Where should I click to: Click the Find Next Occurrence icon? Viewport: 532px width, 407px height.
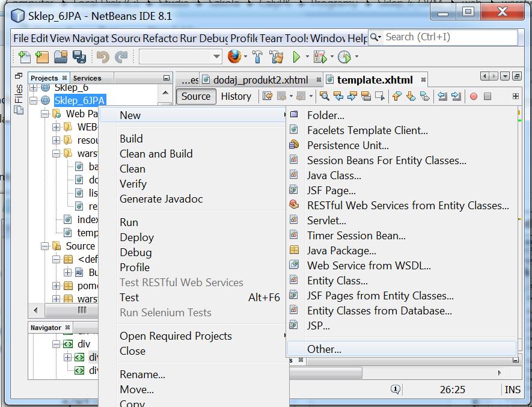[352, 96]
